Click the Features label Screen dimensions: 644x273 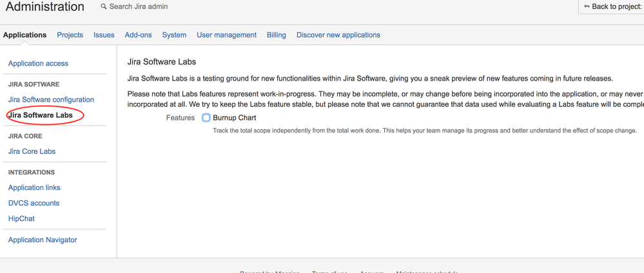tap(181, 118)
